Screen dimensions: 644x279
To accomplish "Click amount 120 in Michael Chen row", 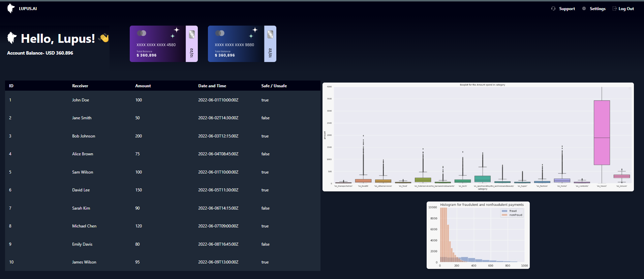I will tap(139, 226).
